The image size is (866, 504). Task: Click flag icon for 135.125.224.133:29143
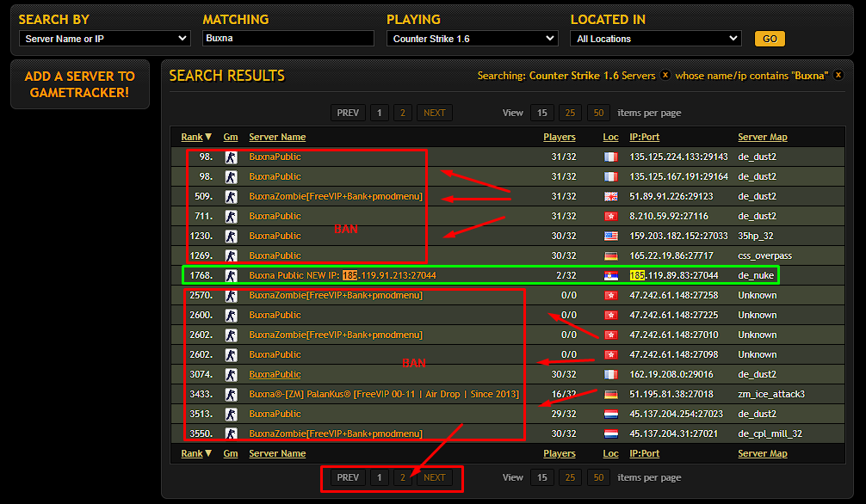coord(611,157)
